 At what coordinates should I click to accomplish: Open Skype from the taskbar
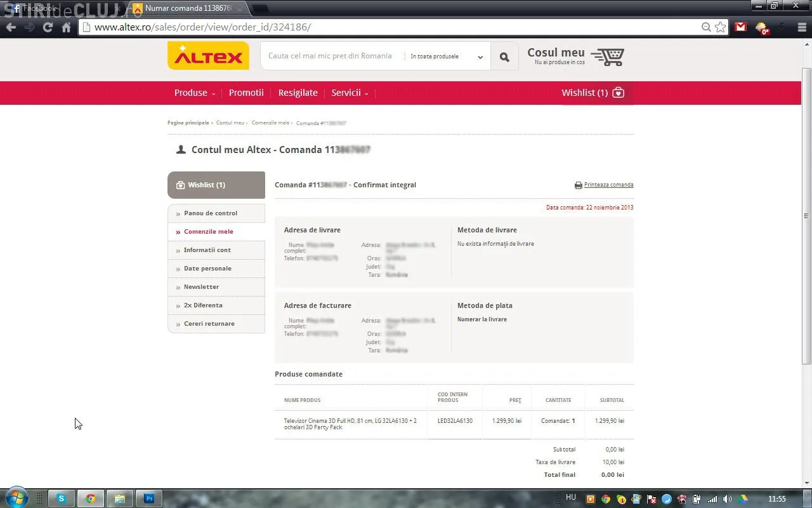(x=62, y=498)
